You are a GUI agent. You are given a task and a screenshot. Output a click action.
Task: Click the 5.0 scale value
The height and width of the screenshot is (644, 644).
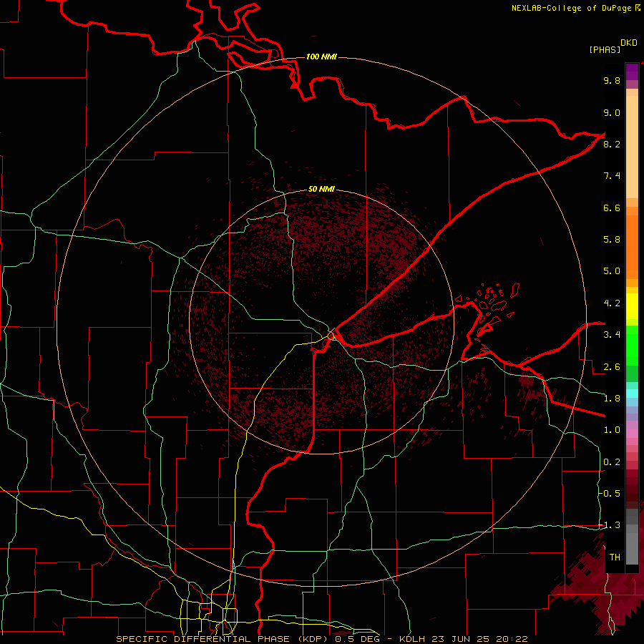tap(612, 271)
